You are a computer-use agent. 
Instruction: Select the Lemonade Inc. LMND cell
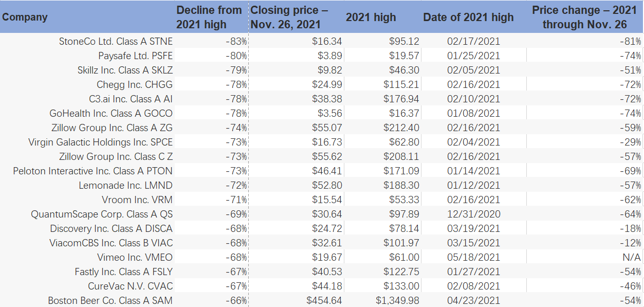pos(125,185)
